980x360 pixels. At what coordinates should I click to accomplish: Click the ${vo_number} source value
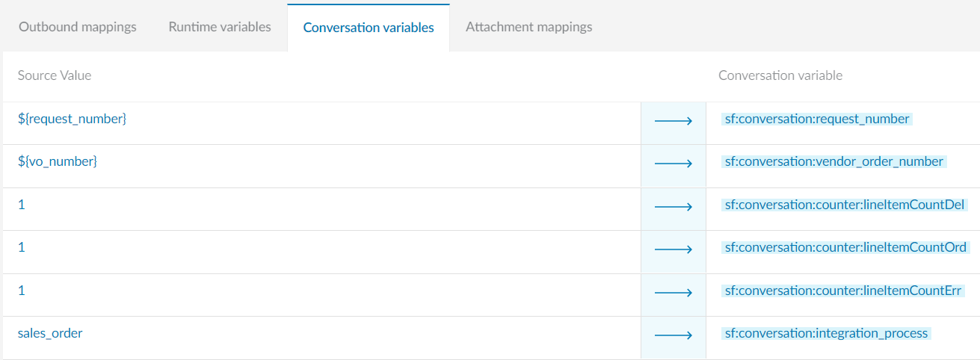[x=58, y=161]
